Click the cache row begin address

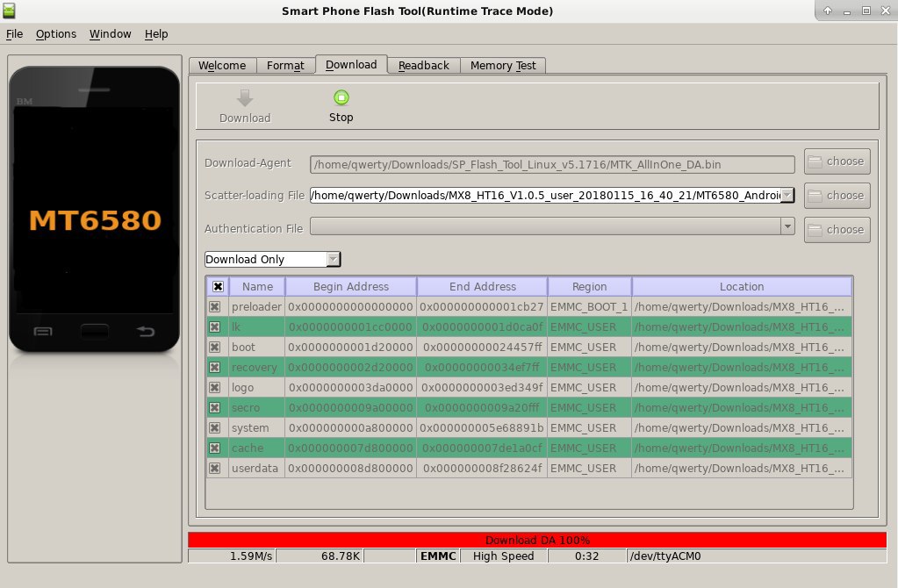click(x=351, y=448)
